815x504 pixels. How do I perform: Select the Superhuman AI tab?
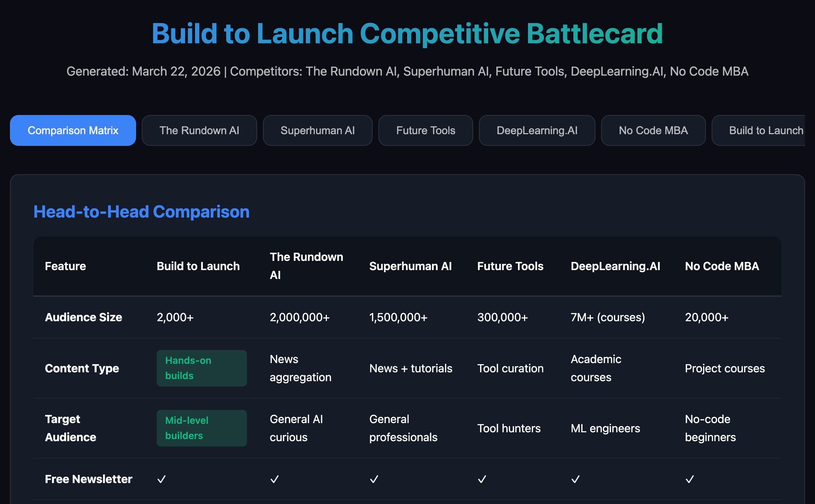pyautogui.click(x=318, y=130)
